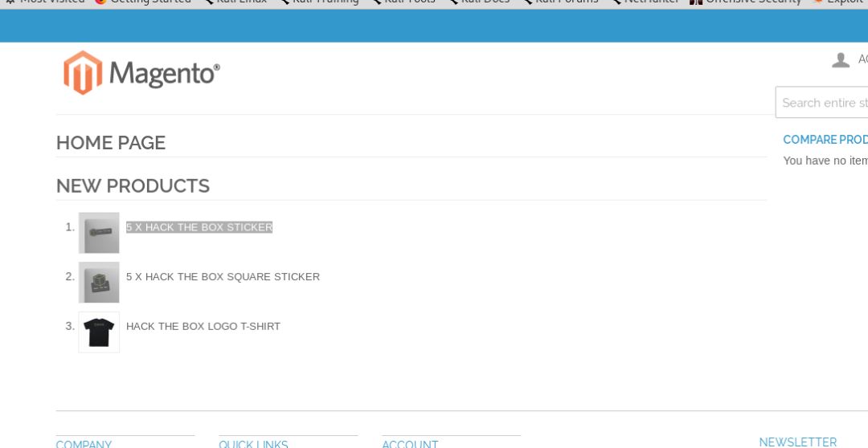This screenshot has width=868, height=448.
Task: Click the NEW PRODUCTS heading
Action: pos(133,185)
